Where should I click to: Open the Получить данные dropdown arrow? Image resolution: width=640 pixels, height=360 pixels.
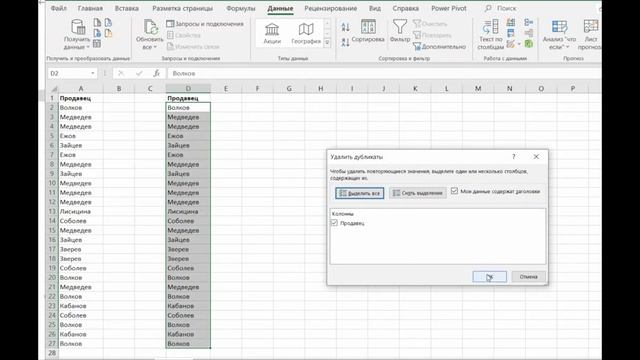[88, 47]
